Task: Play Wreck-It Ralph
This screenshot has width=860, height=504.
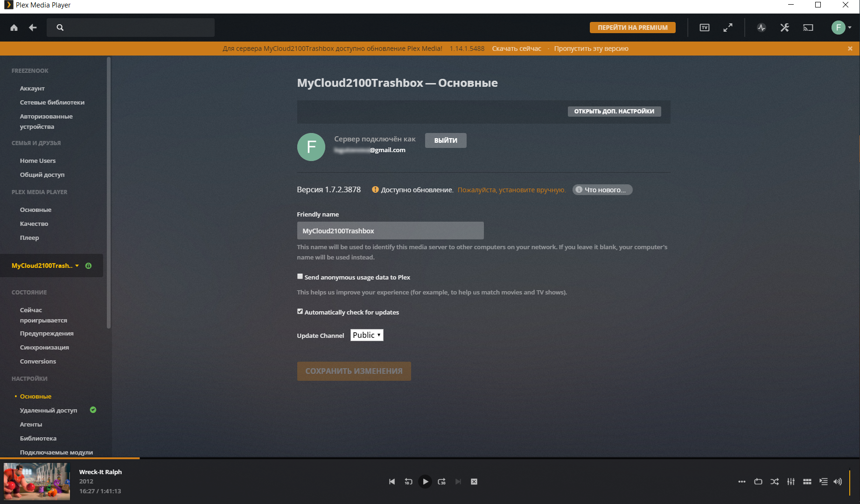Action: (425, 482)
